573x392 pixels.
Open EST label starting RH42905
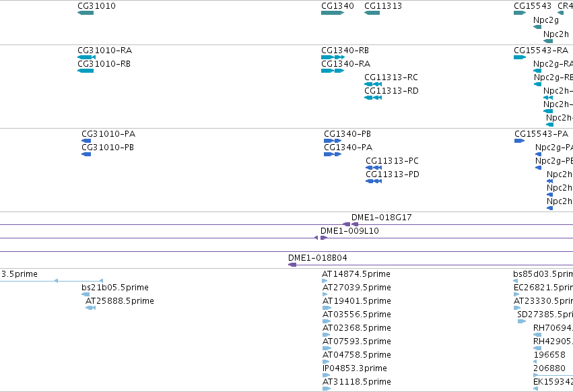553,341
